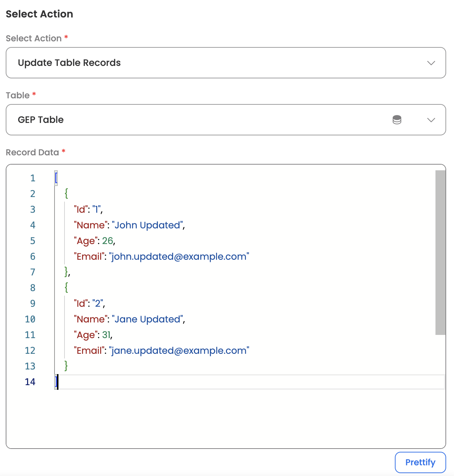Viewport: 454px width, 476px height.
Task: Place cursor on "John Updated" value
Action: point(148,225)
